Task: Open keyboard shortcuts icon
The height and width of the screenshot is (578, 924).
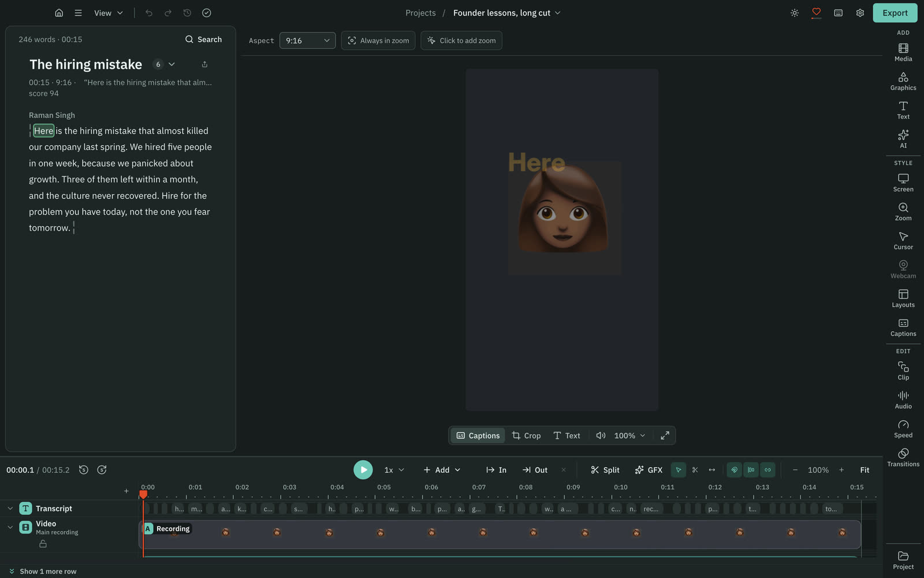Action: click(838, 13)
